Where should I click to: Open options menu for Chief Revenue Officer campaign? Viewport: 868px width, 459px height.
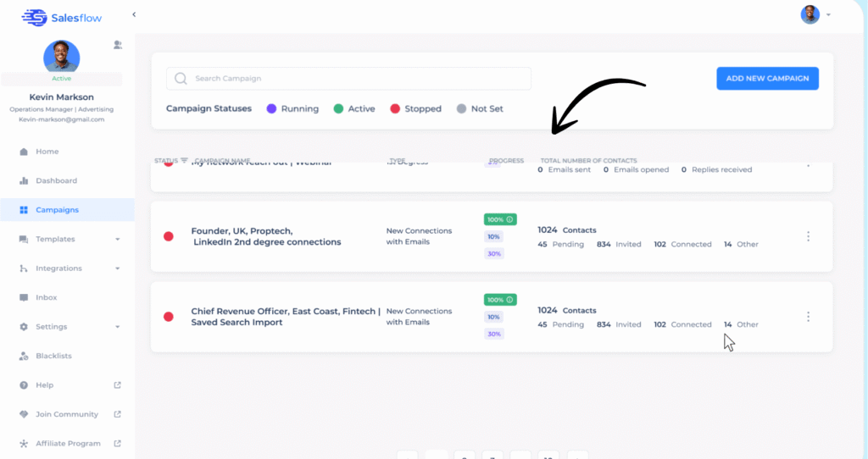click(808, 317)
